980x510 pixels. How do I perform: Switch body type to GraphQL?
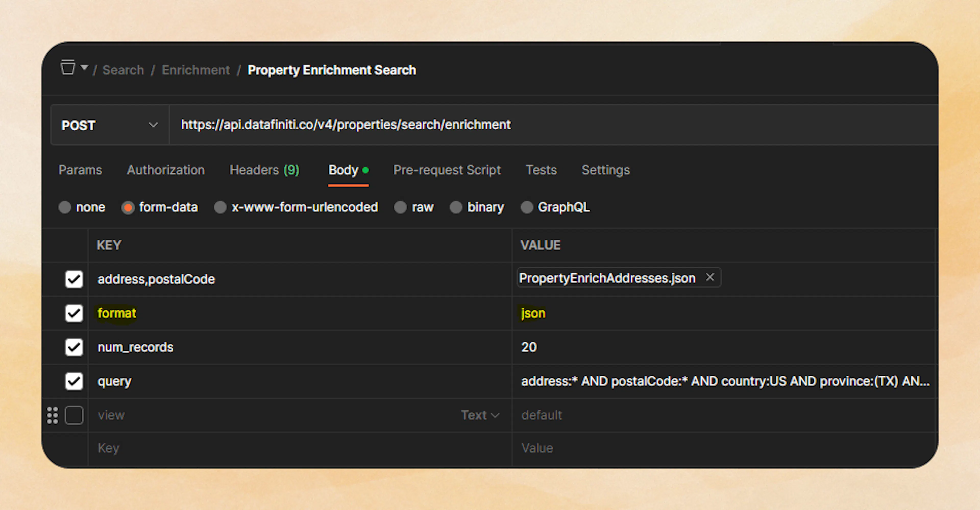[527, 207]
